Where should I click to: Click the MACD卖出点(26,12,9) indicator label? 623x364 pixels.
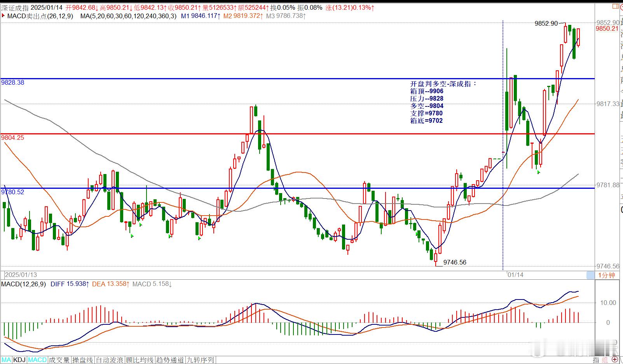(x=40, y=16)
